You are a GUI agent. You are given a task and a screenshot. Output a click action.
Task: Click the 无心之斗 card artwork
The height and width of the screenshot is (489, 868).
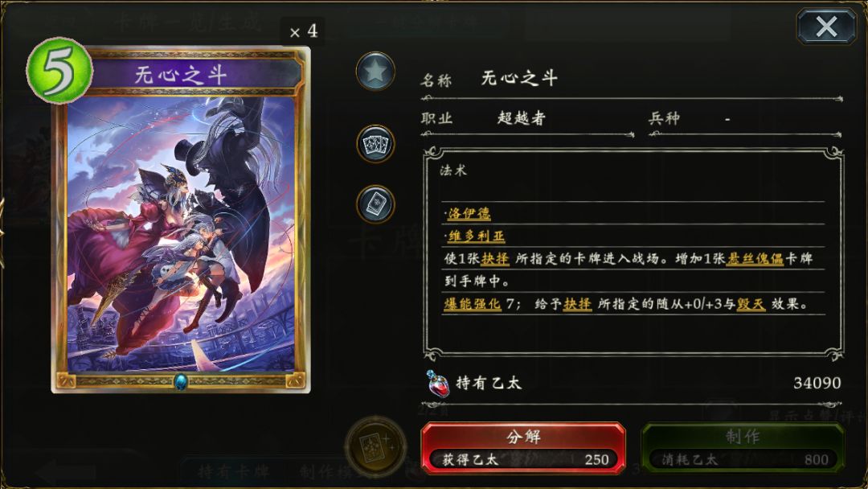(x=181, y=234)
